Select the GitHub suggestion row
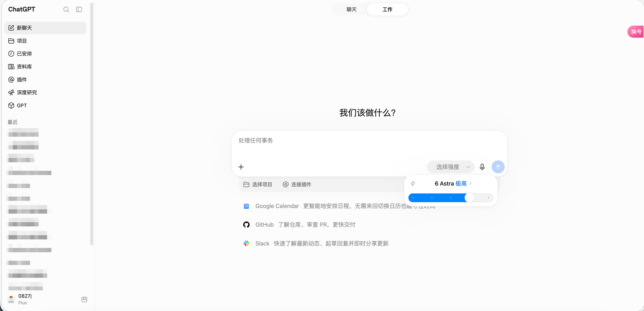 pyautogui.click(x=299, y=225)
